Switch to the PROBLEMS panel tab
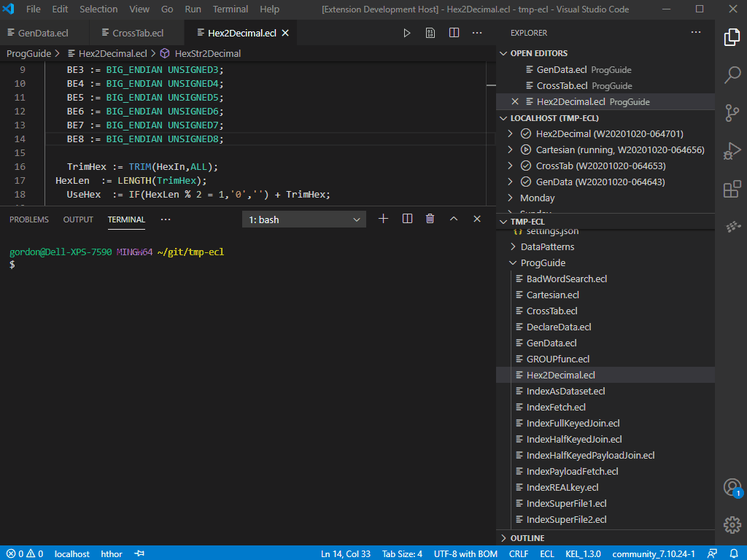Viewport: 747px width, 560px height. pos(29,219)
